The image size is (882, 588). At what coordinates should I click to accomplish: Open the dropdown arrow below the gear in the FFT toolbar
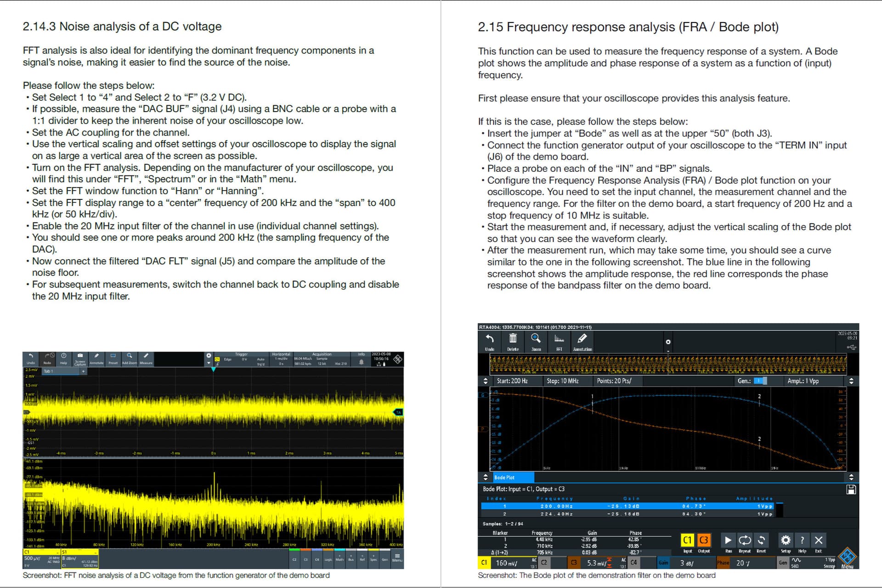click(x=209, y=363)
